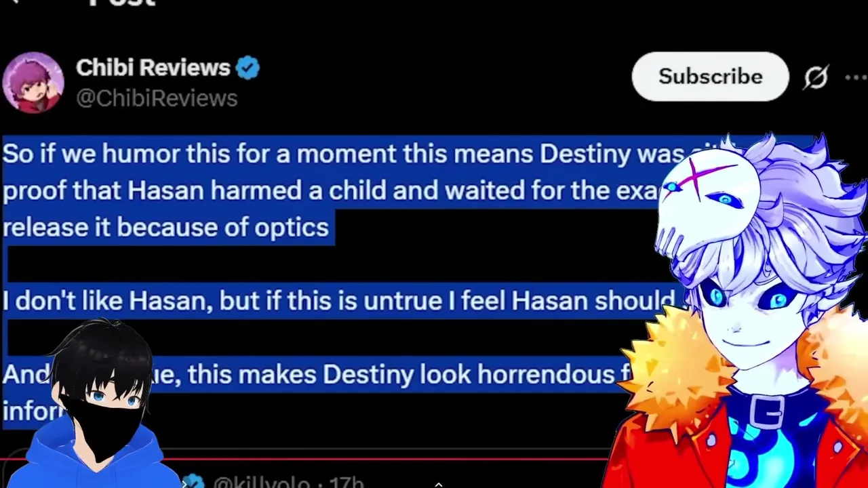Click the red video progress line at the bottom
868x488 pixels.
tap(305, 460)
